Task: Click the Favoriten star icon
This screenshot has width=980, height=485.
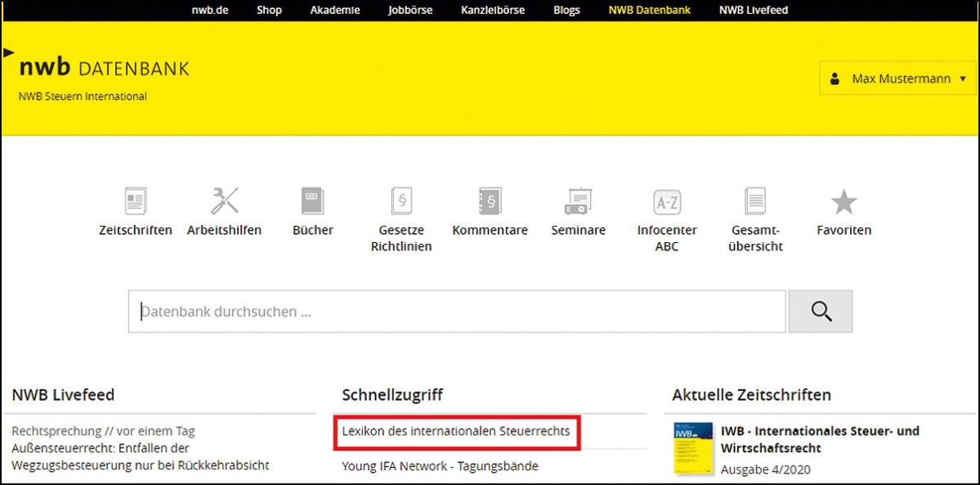Action: pyautogui.click(x=844, y=201)
